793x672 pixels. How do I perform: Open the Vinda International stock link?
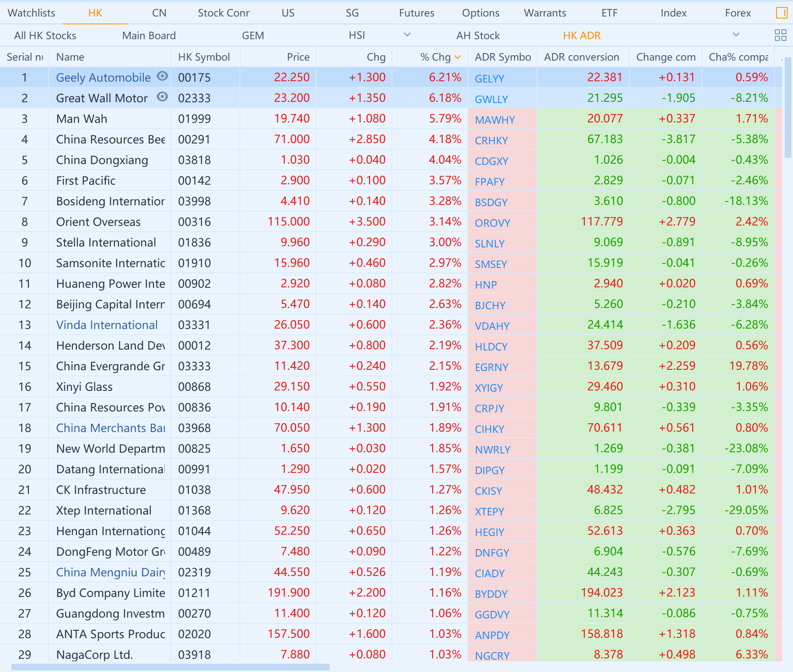(107, 325)
